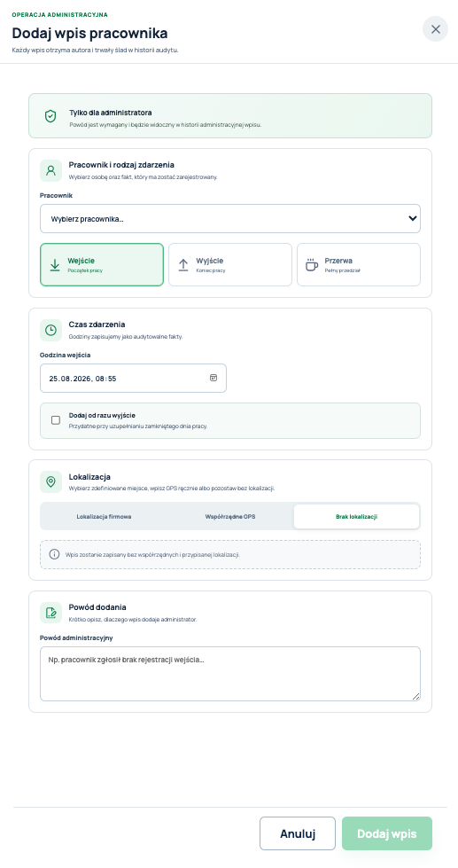Screen dimensions: 458x868
Task: Click the person icon beside Pracownik heading
Action: pyautogui.click(x=50, y=170)
